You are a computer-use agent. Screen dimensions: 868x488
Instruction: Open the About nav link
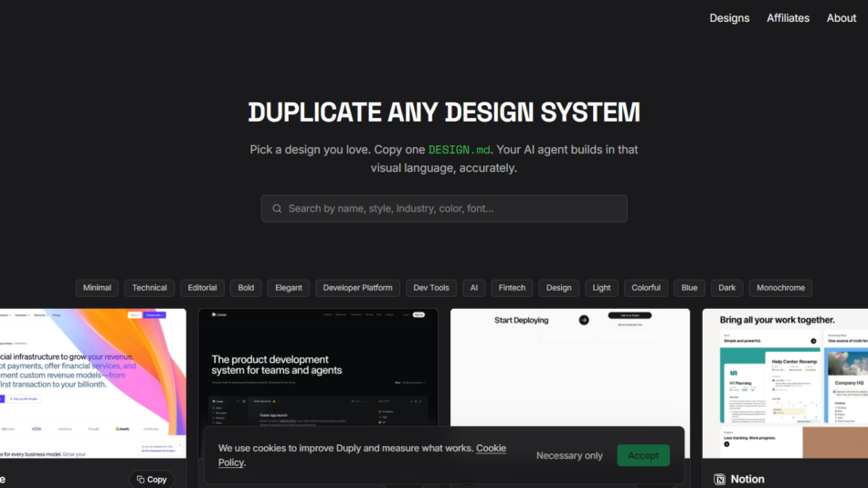(x=841, y=18)
